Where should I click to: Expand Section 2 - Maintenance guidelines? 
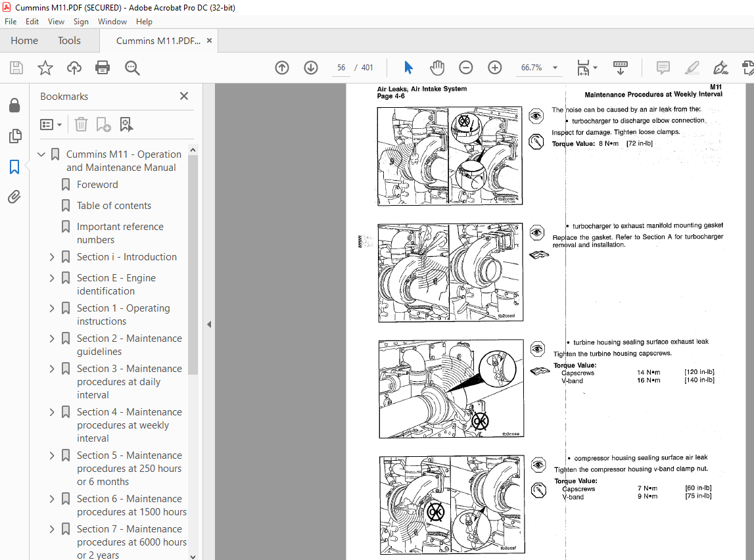tap(52, 338)
